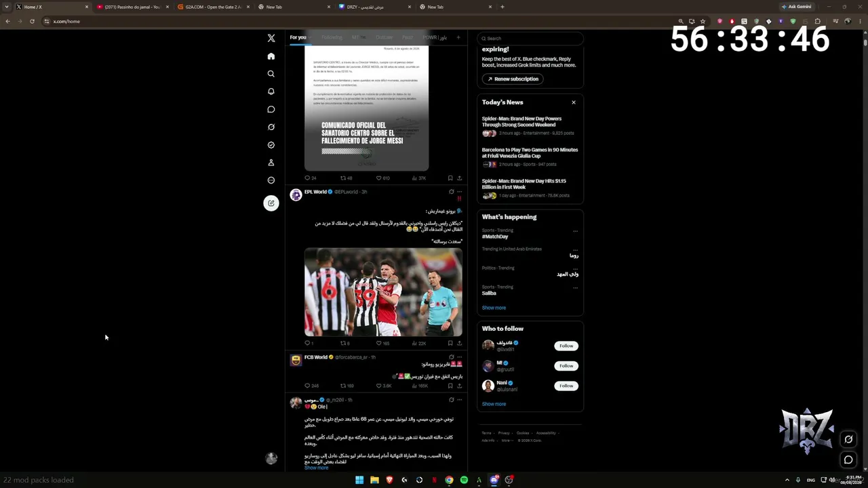This screenshot has width=868, height=488.
Task: Switch to the G2A.COM browser tab
Action: tap(212, 7)
